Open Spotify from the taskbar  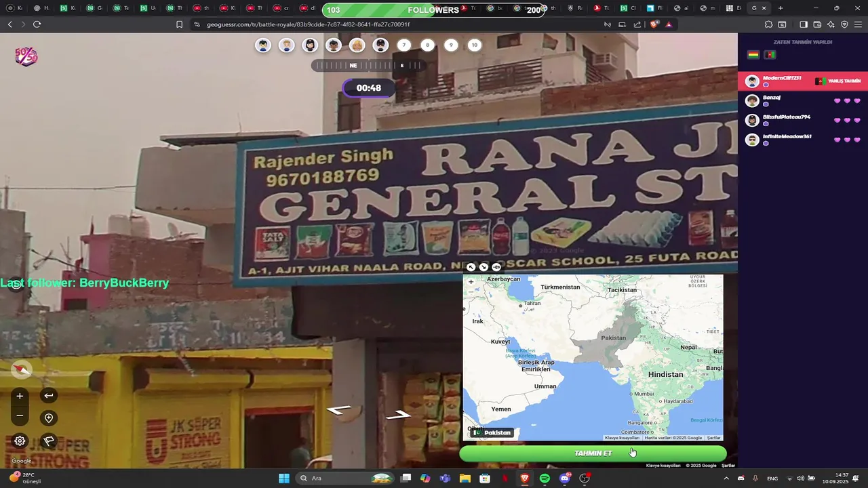pos(545,479)
